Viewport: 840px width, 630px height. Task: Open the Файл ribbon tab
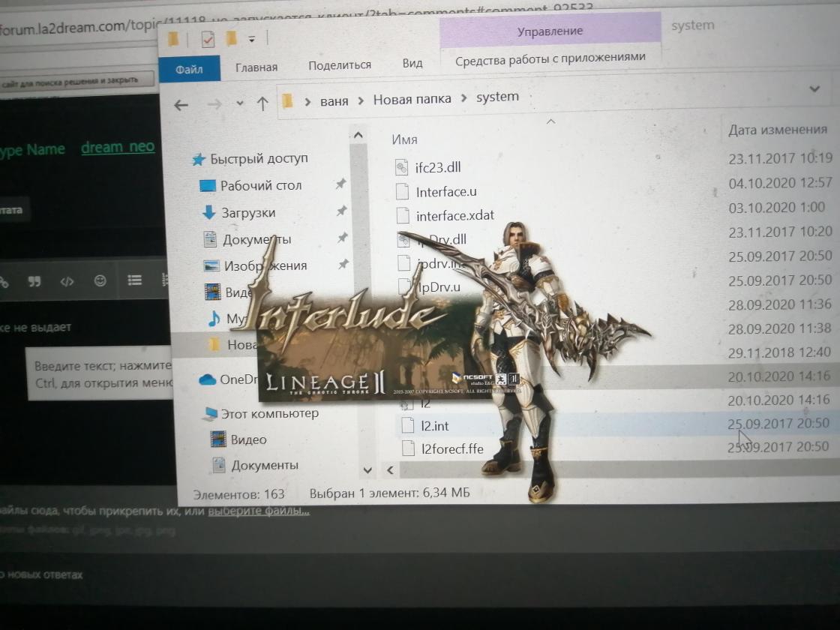(x=190, y=69)
